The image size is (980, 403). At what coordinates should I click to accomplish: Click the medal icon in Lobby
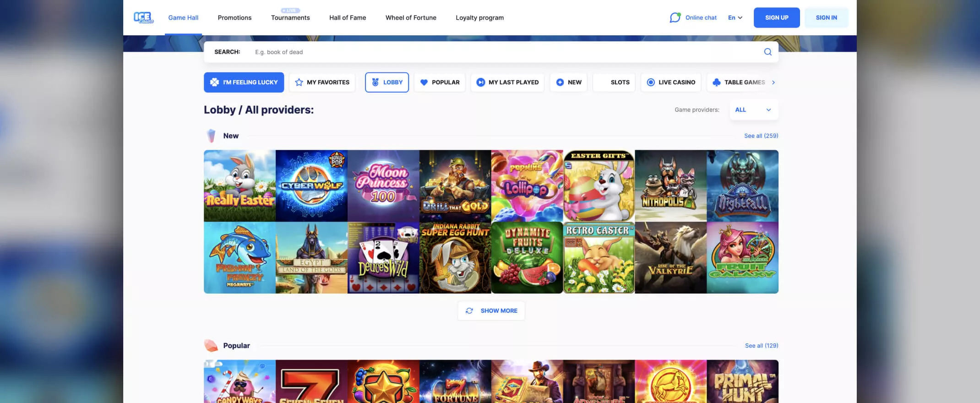[375, 82]
